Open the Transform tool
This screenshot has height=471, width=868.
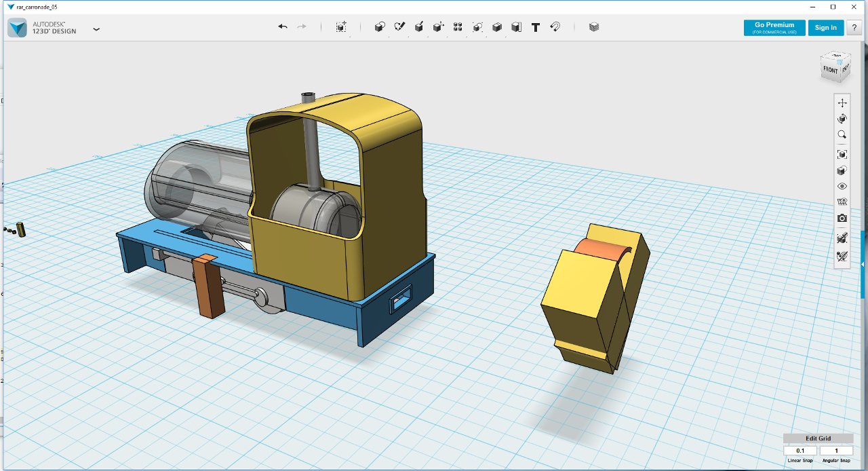341,27
